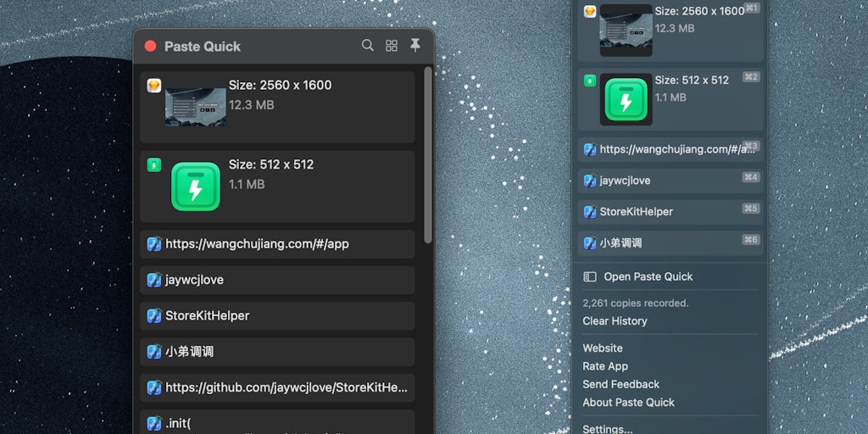
Task: Click Sketch app icon on 2560 x 1600 item in window
Action: 154,86
